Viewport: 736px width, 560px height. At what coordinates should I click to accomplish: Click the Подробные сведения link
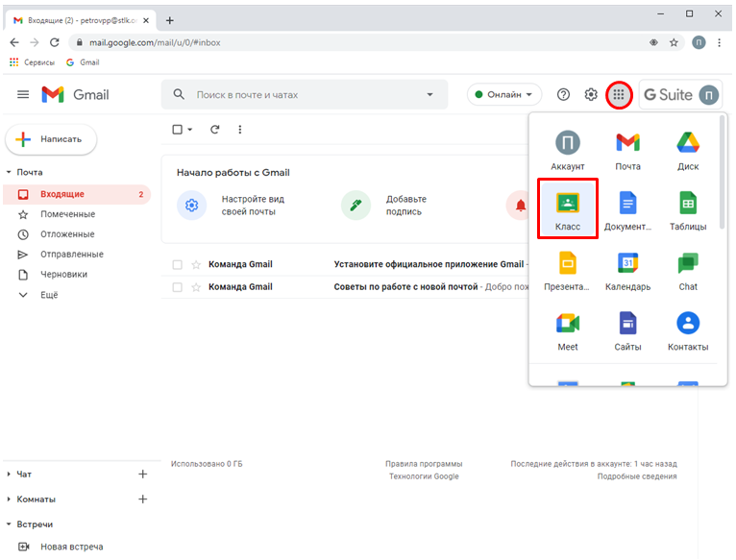pyautogui.click(x=637, y=476)
